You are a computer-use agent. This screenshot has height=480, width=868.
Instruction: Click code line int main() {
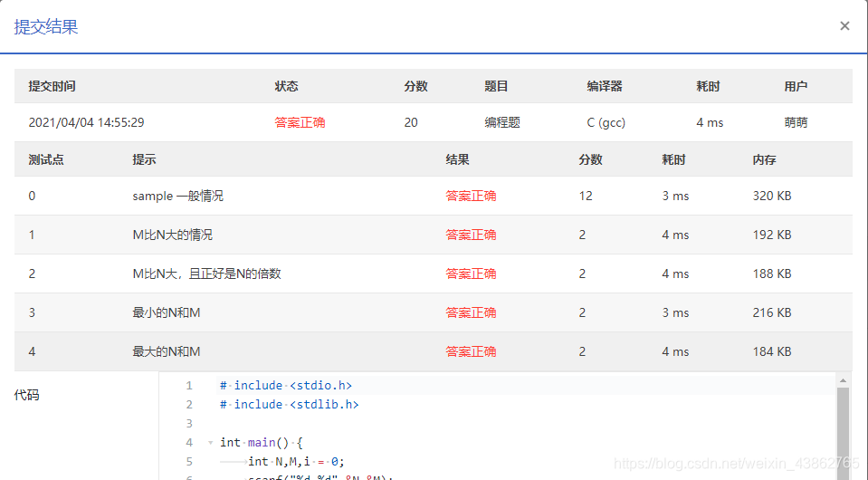(x=262, y=442)
